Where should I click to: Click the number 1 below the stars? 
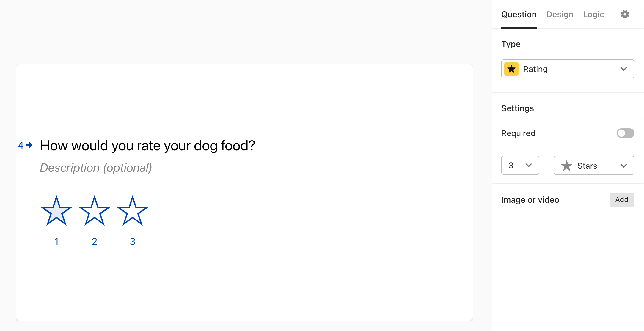[57, 241]
